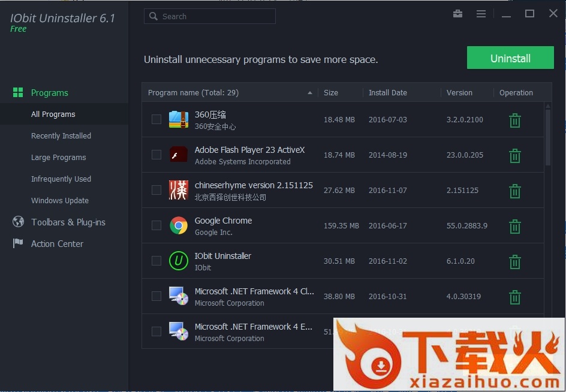Close the IObit Uninstaller window
The height and width of the screenshot is (392, 566).
[553, 14]
